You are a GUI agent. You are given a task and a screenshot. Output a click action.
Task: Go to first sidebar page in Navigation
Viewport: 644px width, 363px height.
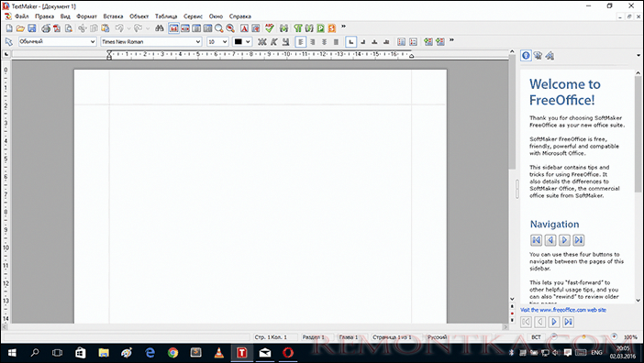point(536,240)
